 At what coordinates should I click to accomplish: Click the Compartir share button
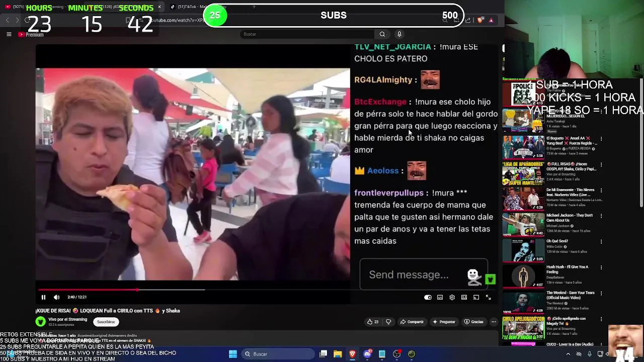click(412, 322)
